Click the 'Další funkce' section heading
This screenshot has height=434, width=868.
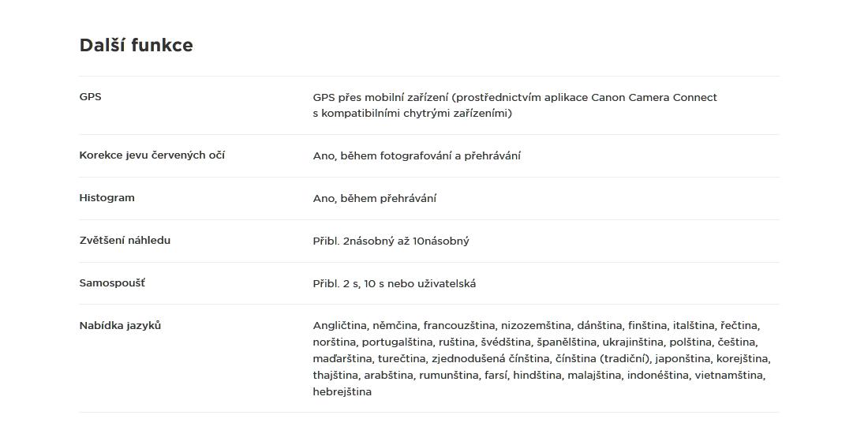[x=137, y=46]
